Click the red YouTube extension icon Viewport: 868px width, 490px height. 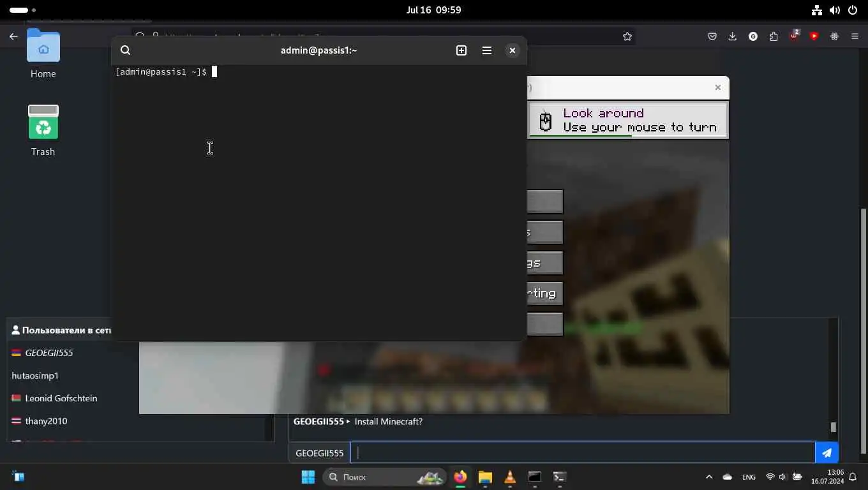coord(814,36)
